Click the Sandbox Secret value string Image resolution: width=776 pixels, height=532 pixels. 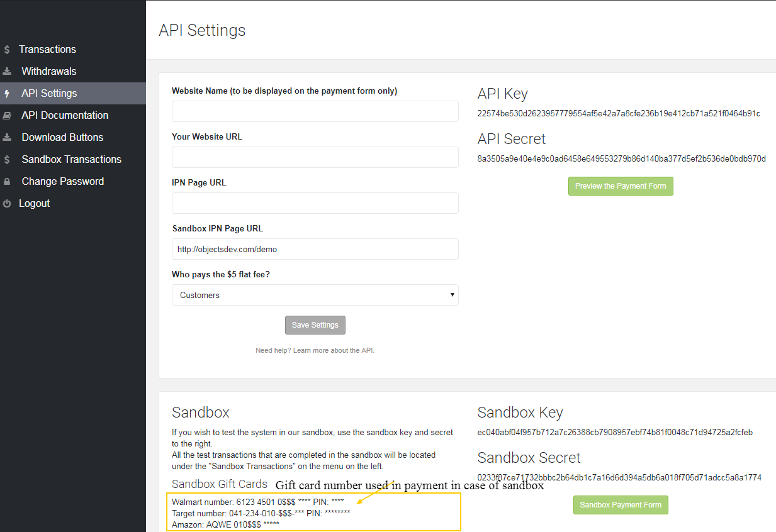click(x=619, y=478)
